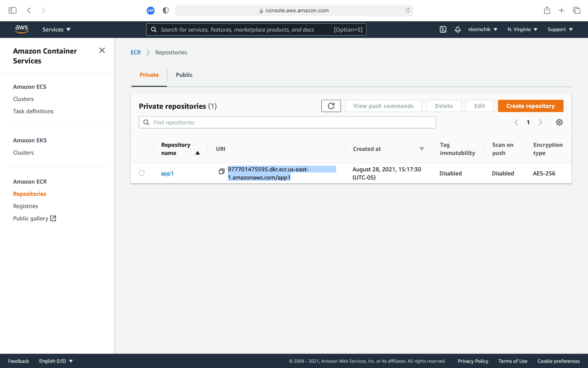Copy the app1 repository URI

coord(221,171)
